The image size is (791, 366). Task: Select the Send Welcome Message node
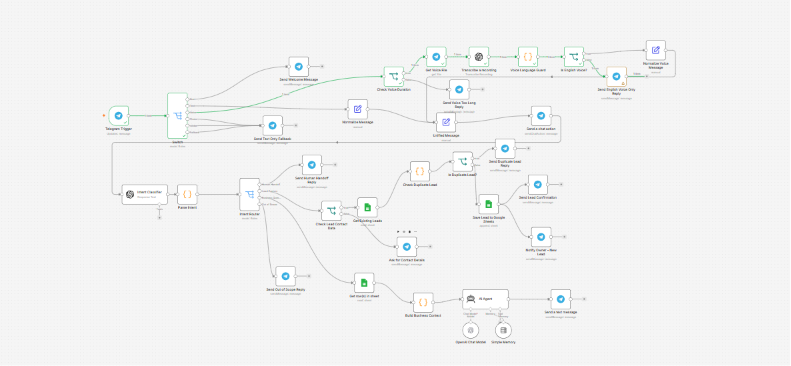click(299, 67)
